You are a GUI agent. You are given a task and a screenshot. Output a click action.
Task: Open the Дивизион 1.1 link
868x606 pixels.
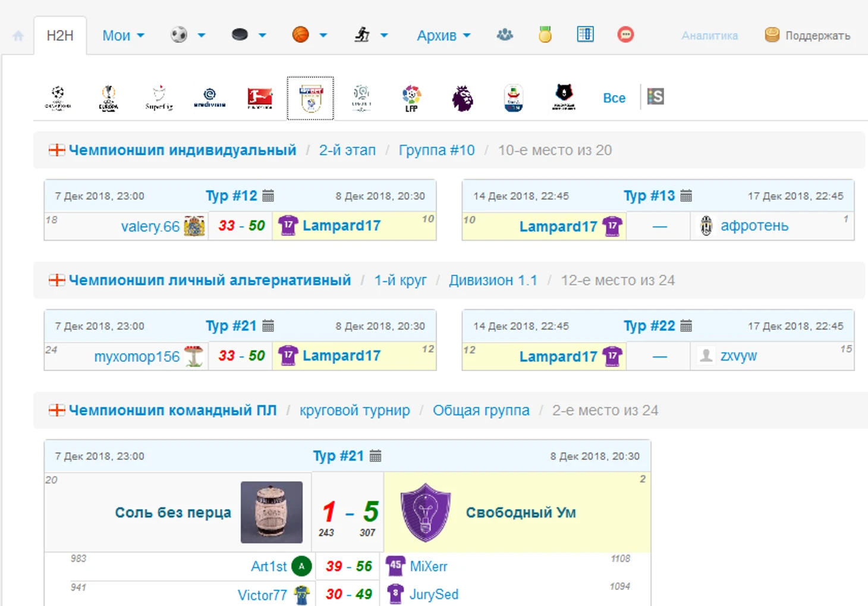click(x=493, y=280)
